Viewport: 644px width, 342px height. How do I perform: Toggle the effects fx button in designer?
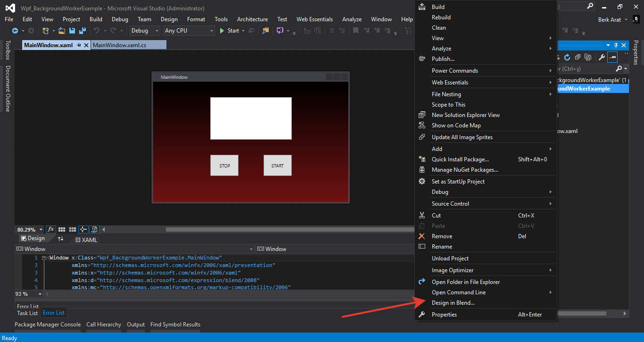click(x=51, y=230)
